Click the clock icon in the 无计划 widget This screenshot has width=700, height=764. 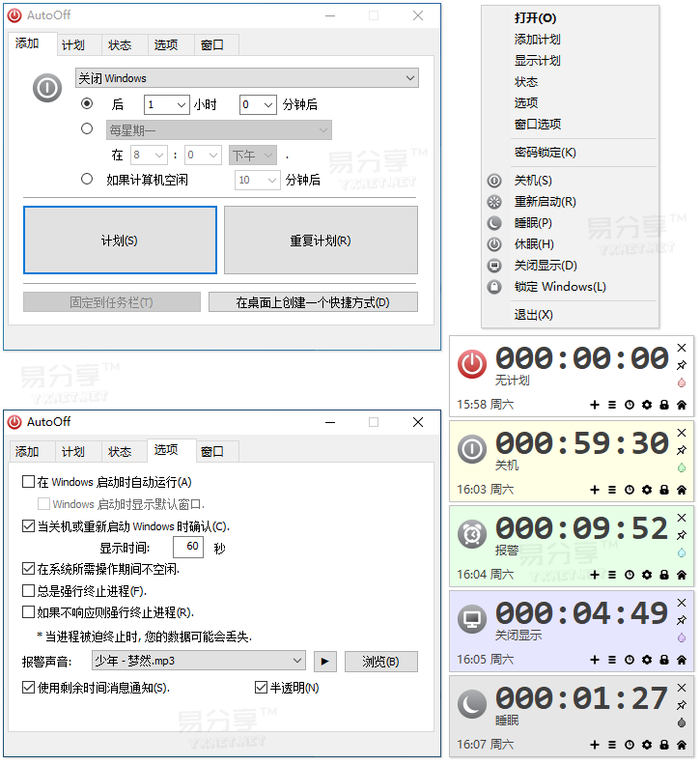[x=630, y=405]
